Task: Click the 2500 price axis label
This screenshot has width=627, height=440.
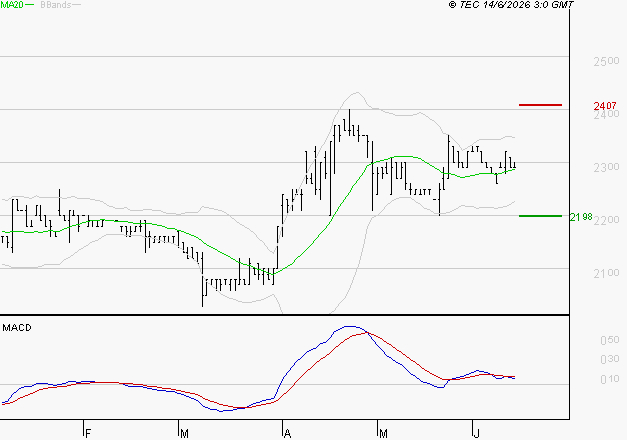Action: click(606, 61)
